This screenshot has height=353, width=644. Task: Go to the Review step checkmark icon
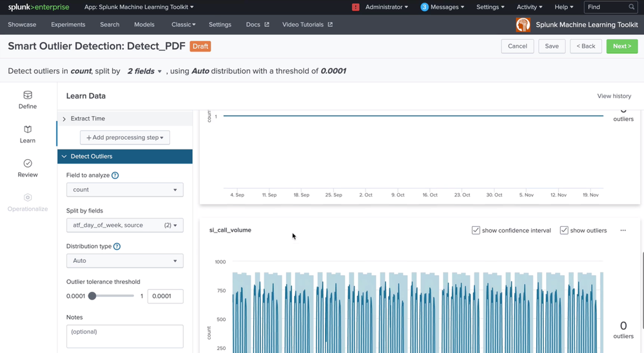pos(28,164)
